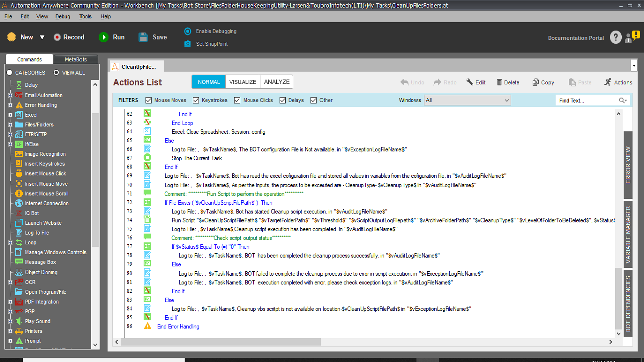Viewport: 644px width, 362px height.
Task: Select the Insert Mouse Move command
Action: point(46,184)
